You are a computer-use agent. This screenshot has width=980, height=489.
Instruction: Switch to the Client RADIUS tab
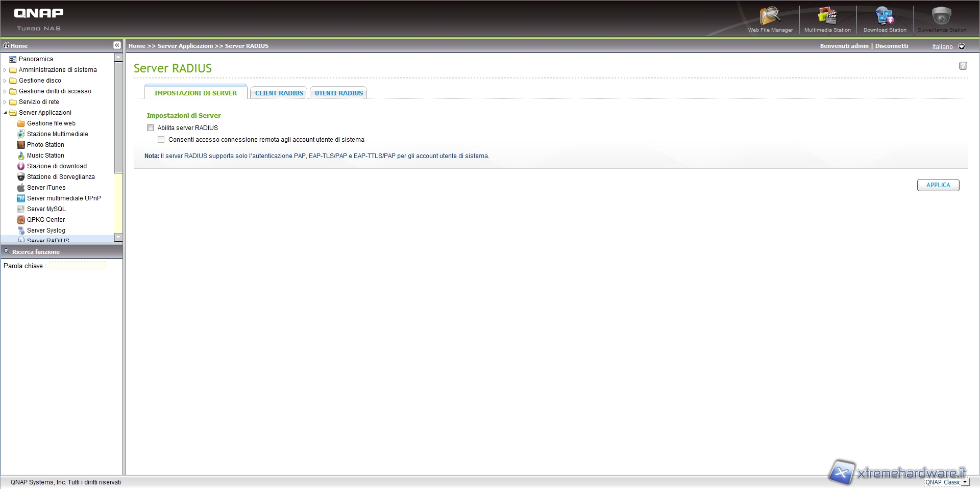tap(279, 93)
